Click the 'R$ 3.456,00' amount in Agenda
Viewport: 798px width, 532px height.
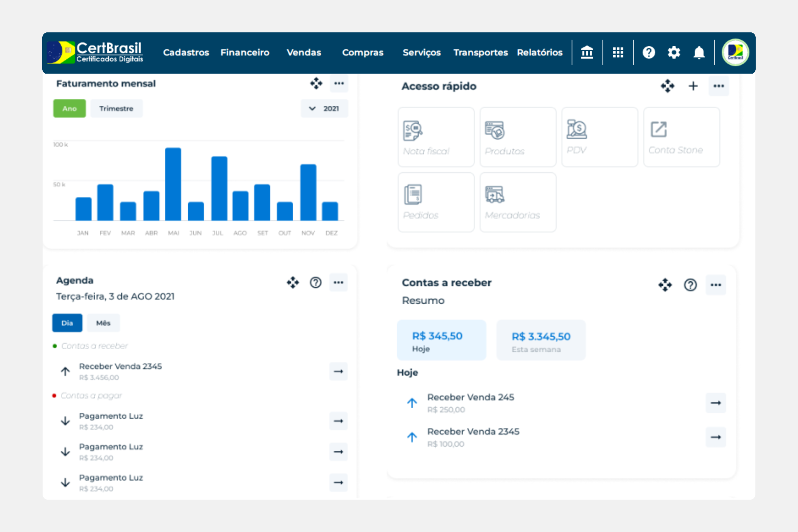click(x=99, y=378)
